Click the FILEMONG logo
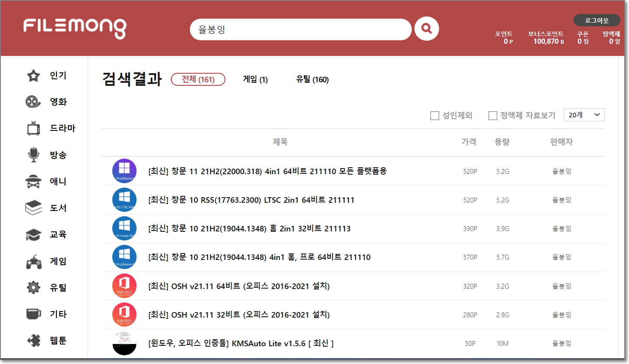This screenshot has width=629, height=364. (x=75, y=28)
